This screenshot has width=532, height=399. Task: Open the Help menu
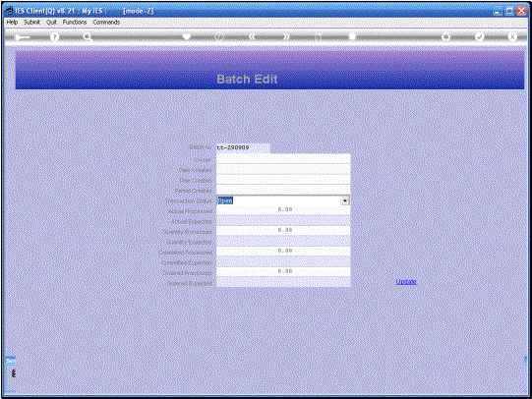(x=12, y=22)
